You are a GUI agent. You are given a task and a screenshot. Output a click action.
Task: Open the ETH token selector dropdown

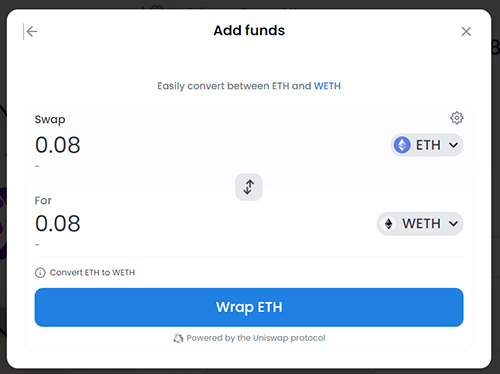(427, 145)
